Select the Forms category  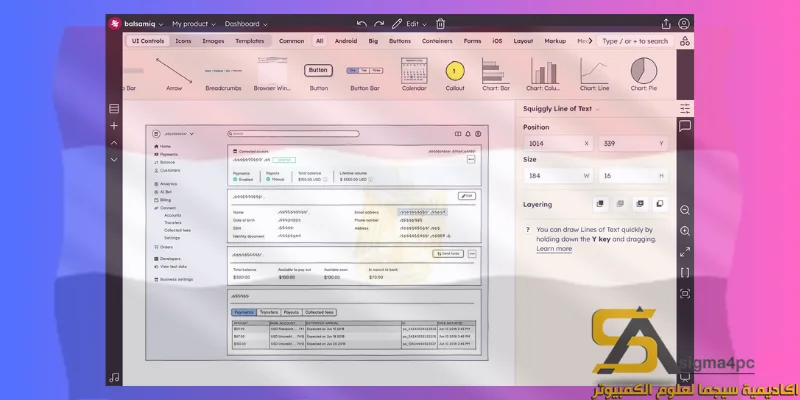click(472, 41)
